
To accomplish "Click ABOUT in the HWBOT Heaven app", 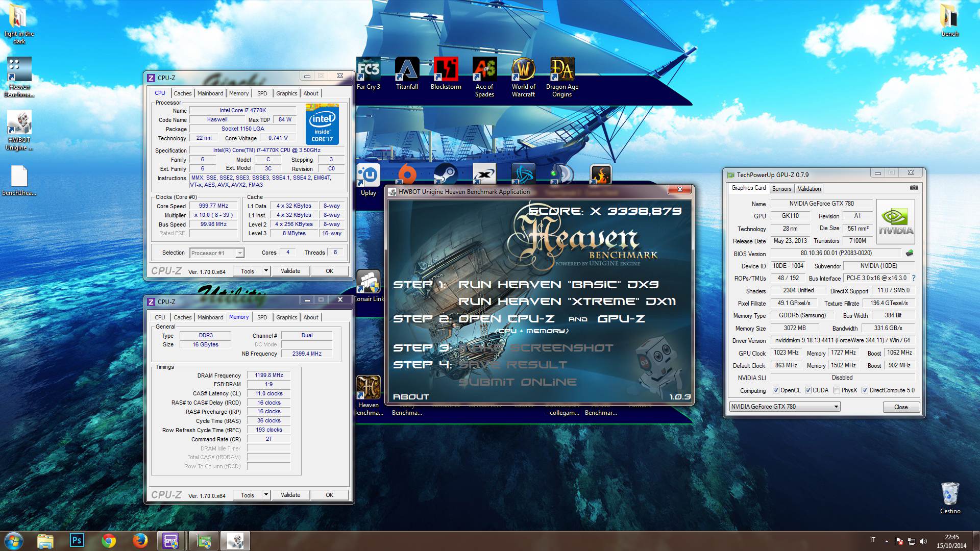I will pos(411,396).
